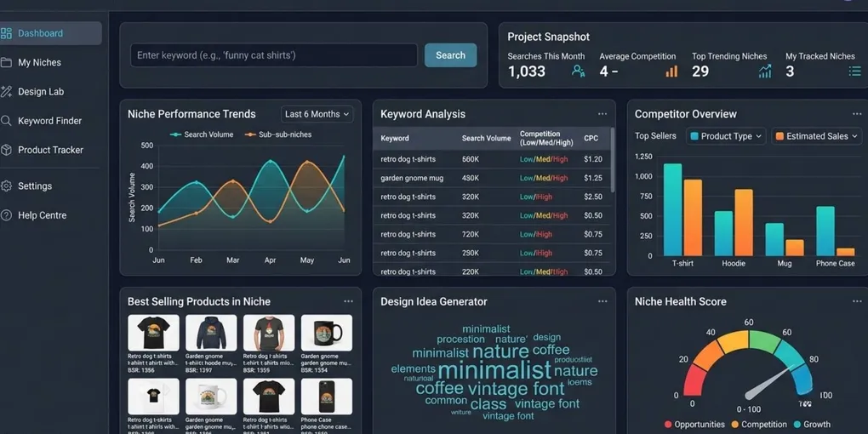Viewport: 868px width, 434px height.
Task: Click the 'elements' word in cloud
Action: (x=413, y=368)
